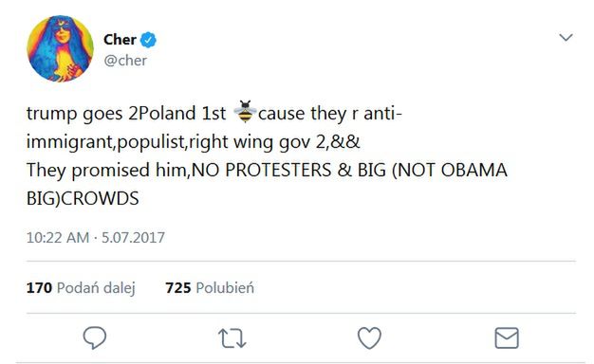The image size is (594, 364).
Task: Click the 'immigrant,populist,right wing gov' line
Action: pyautogui.click(x=176, y=142)
